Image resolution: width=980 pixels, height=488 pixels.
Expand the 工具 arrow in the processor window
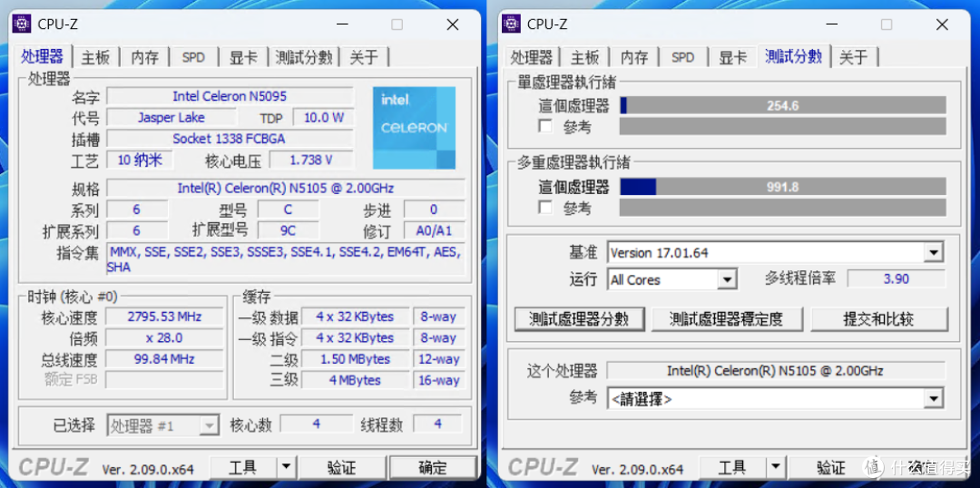pos(286,466)
